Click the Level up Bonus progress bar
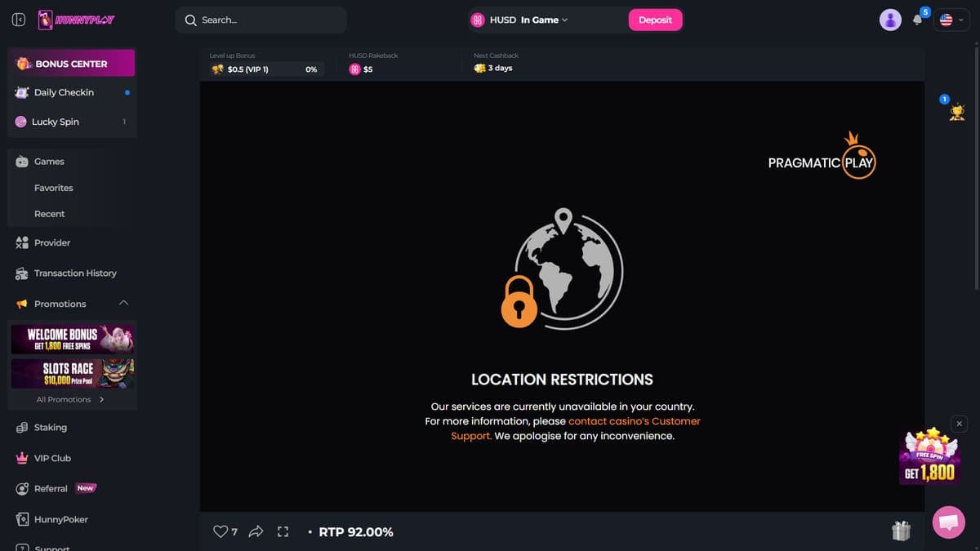Screen dimensions: 980x551 266,69
